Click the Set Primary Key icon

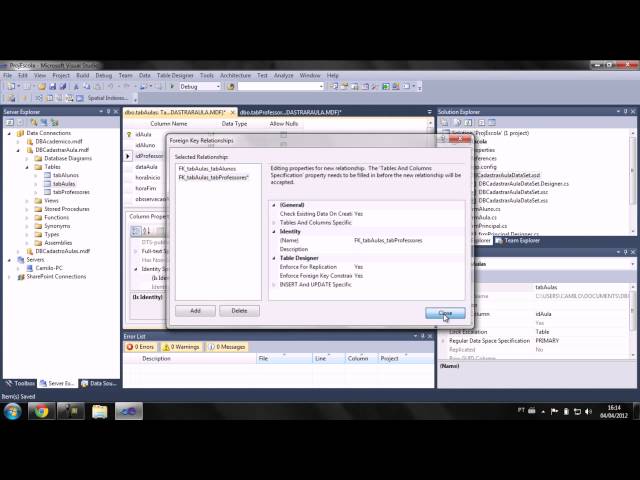tap(24, 98)
